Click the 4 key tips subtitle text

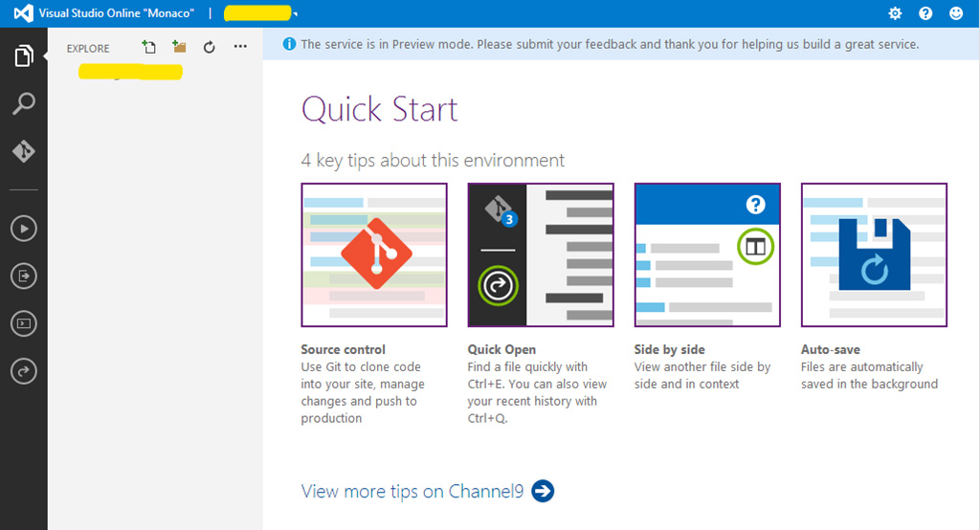[433, 161]
